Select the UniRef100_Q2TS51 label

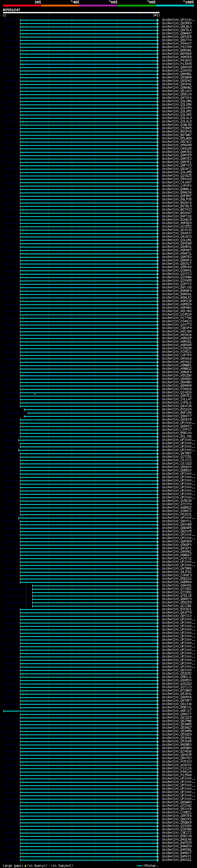pos(177,457)
